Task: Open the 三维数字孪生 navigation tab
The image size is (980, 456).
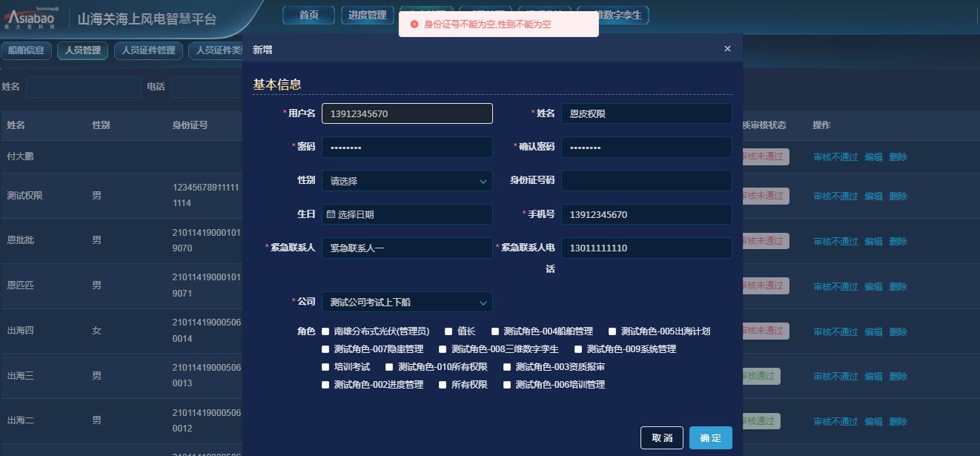Action: [612, 15]
